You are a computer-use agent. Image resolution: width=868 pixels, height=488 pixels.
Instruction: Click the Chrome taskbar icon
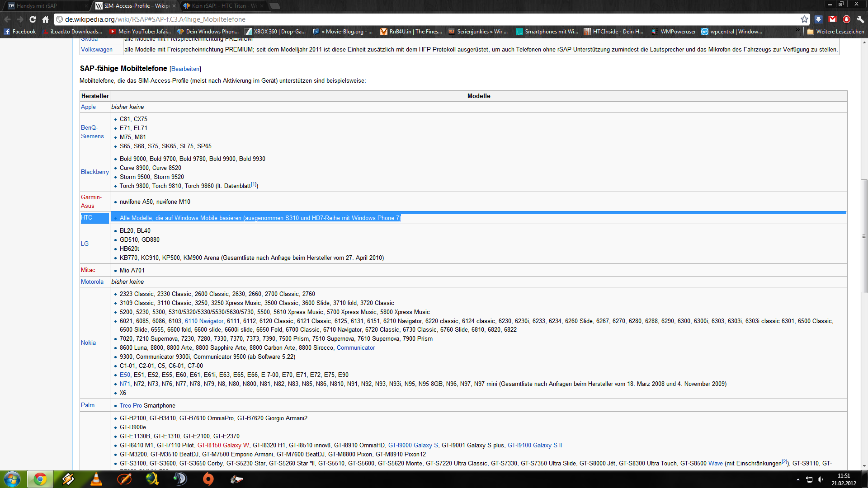40,479
